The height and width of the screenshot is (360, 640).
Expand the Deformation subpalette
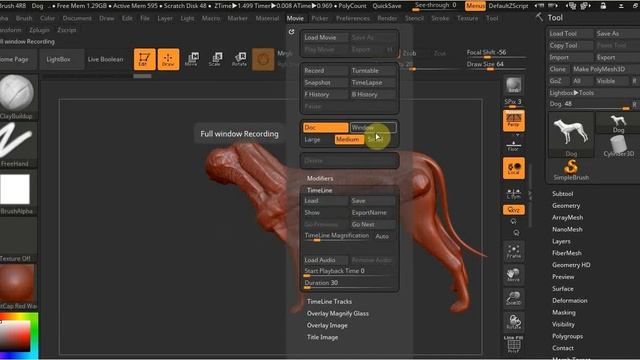[x=570, y=300]
